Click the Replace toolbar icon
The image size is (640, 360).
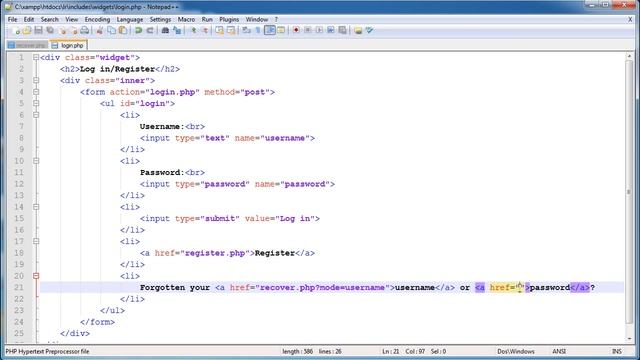coord(177,31)
